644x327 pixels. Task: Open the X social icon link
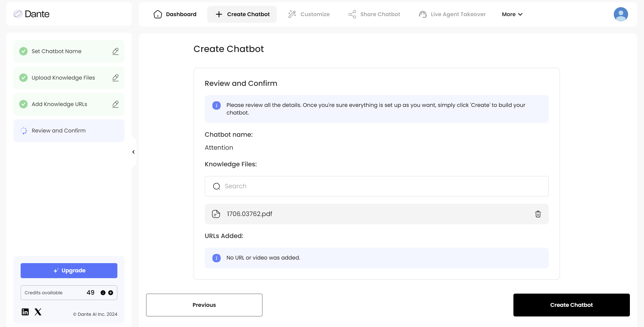coord(38,312)
